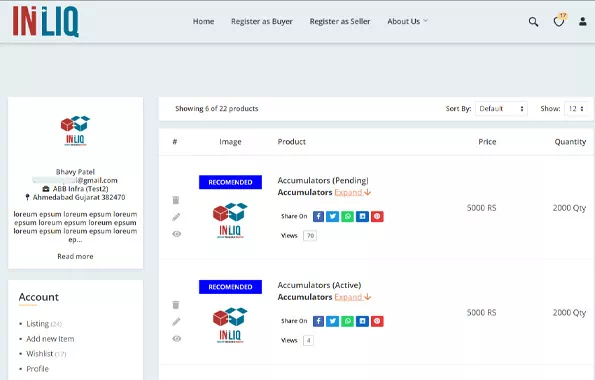The height and width of the screenshot is (380, 595).
Task: Edit the Accumulators (Pending) listing
Action: (x=176, y=217)
